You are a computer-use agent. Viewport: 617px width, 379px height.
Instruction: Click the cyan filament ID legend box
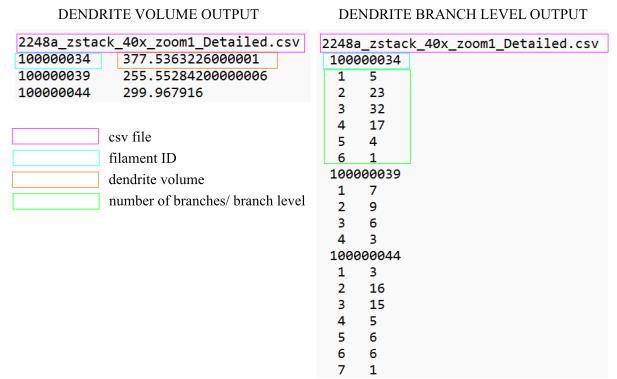56,158
